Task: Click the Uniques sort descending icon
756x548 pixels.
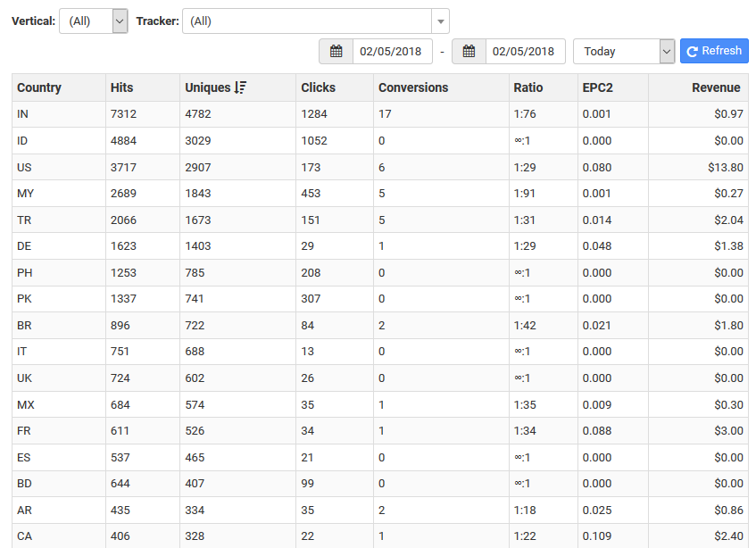Action: (x=240, y=87)
